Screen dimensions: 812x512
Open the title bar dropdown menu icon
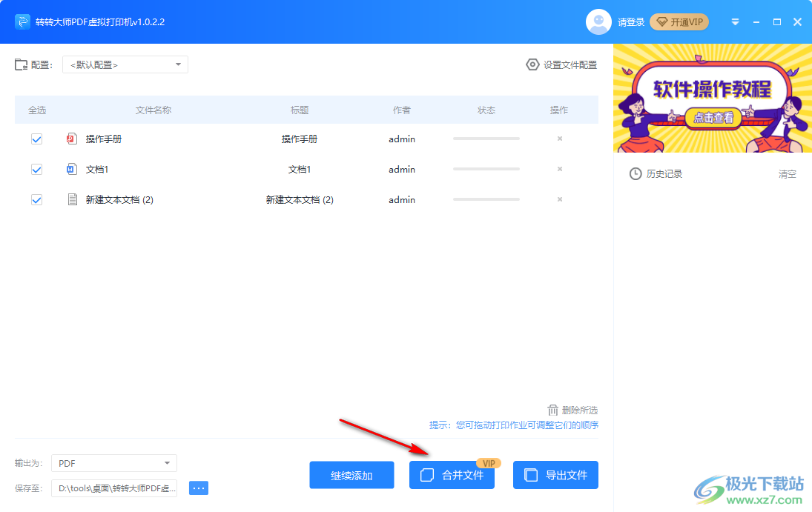(735, 21)
